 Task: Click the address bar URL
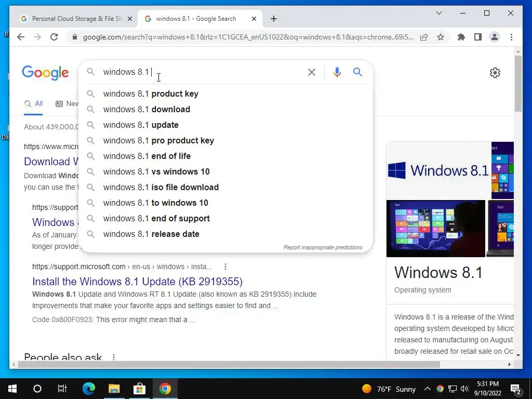[248, 37]
